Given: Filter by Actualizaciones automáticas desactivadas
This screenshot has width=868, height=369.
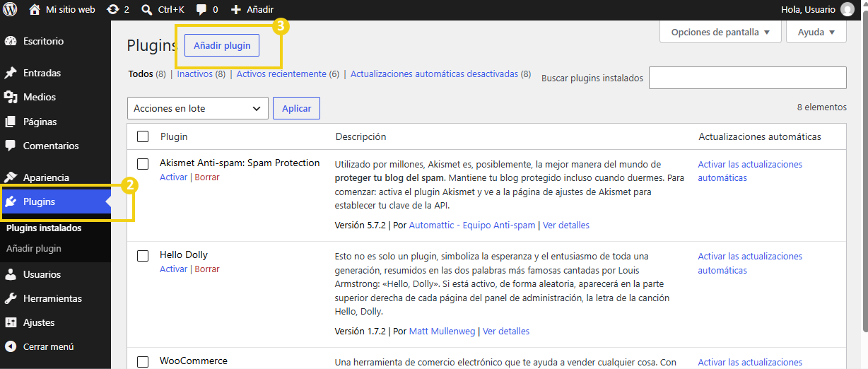Looking at the screenshot, I should 434,74.
